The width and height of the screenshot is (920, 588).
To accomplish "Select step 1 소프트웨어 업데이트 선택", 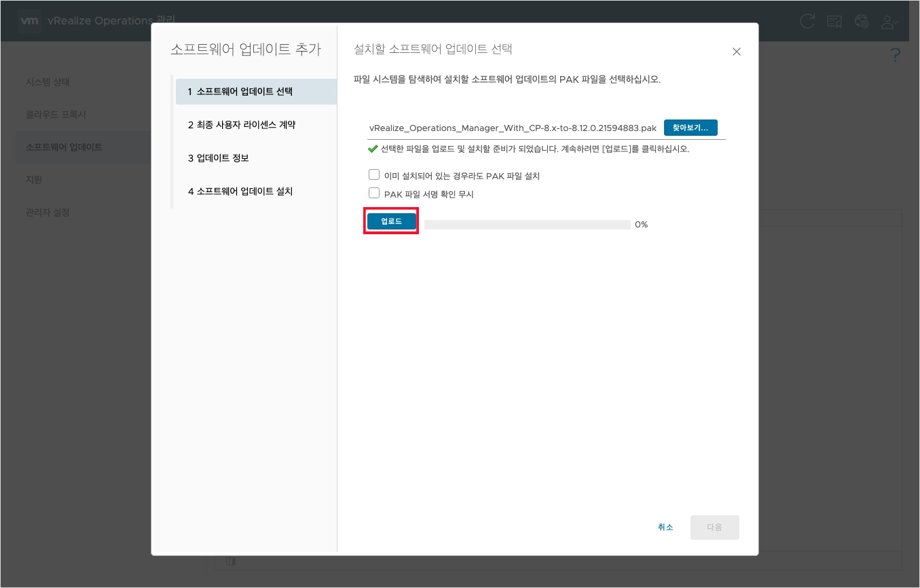I will pyautogui.click(x=256, y=92).
